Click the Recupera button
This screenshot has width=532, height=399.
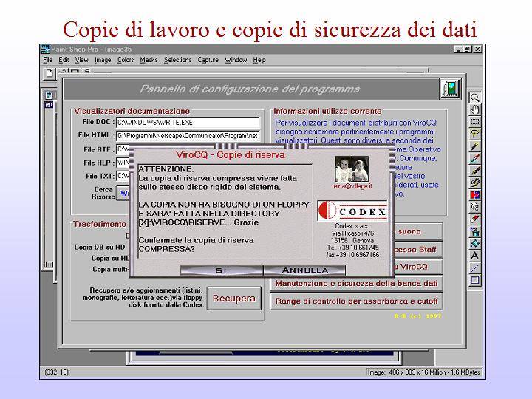(x=234, y=299)
